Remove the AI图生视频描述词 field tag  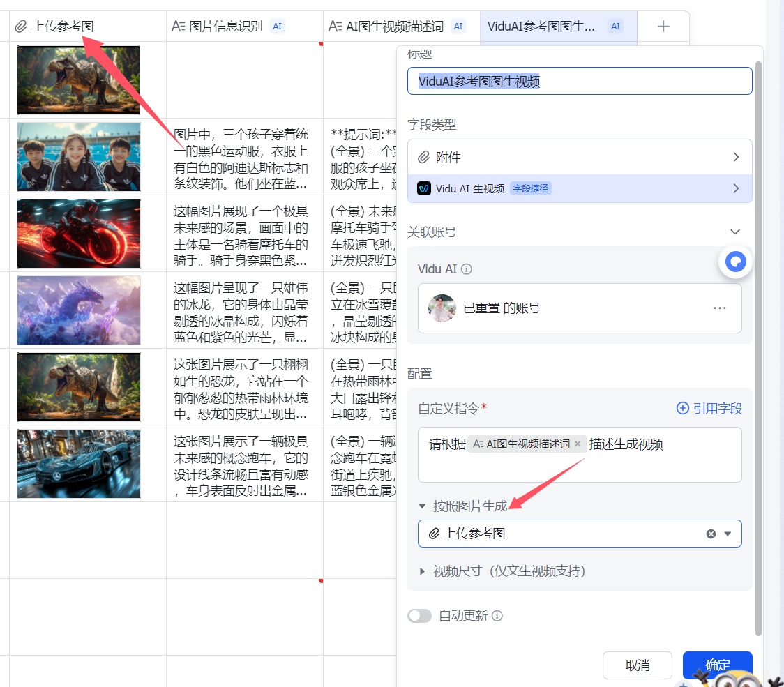pyautogui.click(x=578, y=444)
